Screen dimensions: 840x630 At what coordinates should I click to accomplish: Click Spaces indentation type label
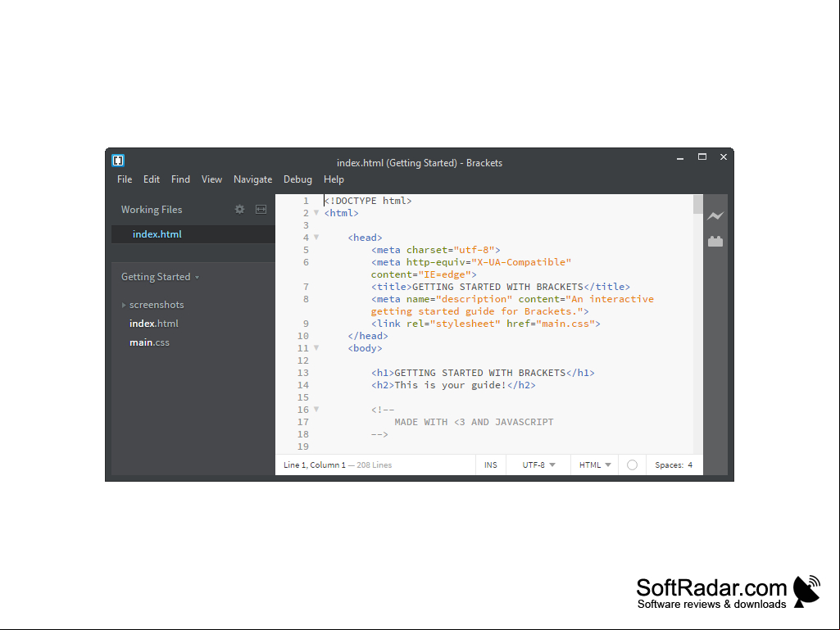669,465
